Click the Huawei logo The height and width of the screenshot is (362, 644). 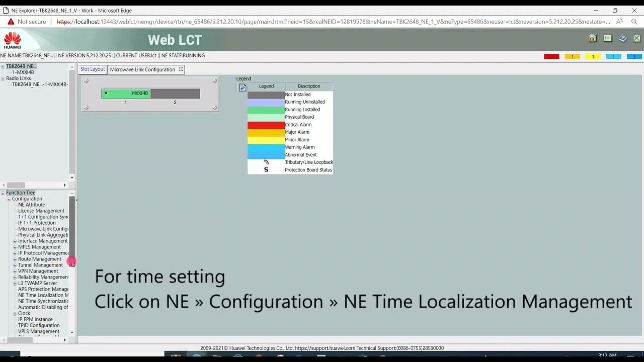point(13,40)
